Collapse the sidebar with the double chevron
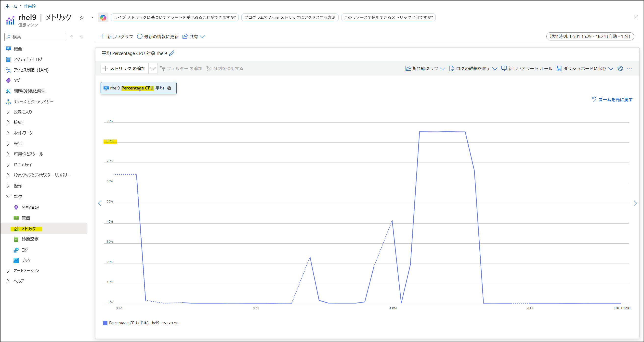 pyautogui.click(x=81, y=37)
